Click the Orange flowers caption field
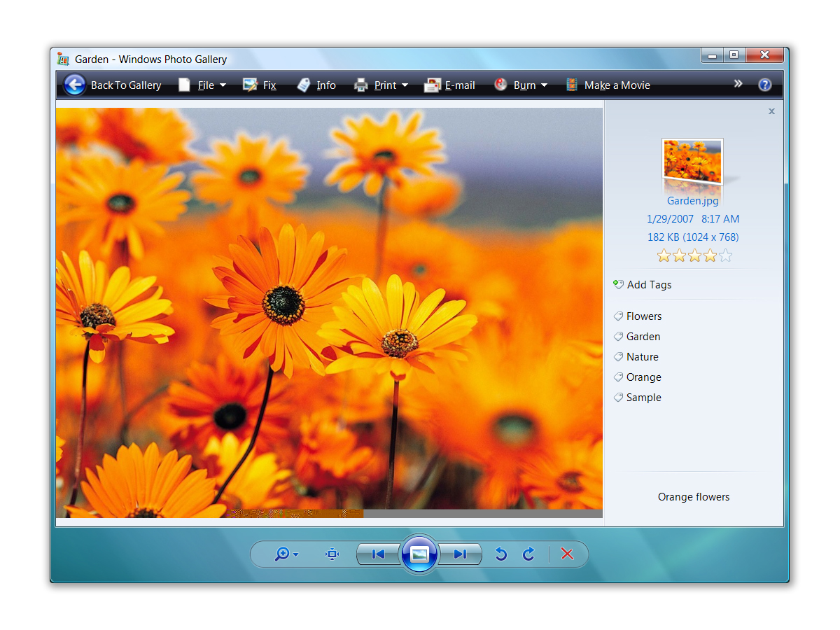This screenshot has height=630, width=840. (693, 497)
